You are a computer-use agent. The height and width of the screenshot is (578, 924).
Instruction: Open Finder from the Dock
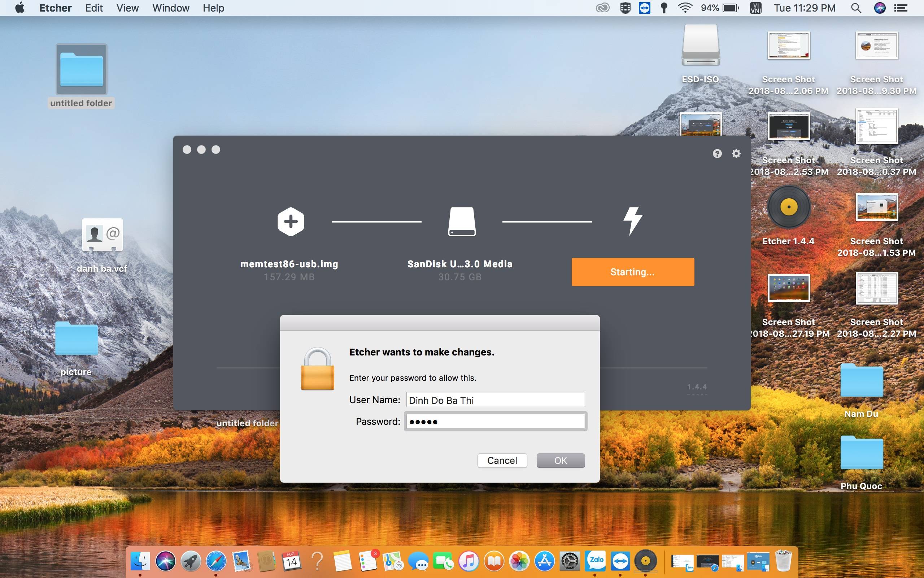(x=140, y=561)
